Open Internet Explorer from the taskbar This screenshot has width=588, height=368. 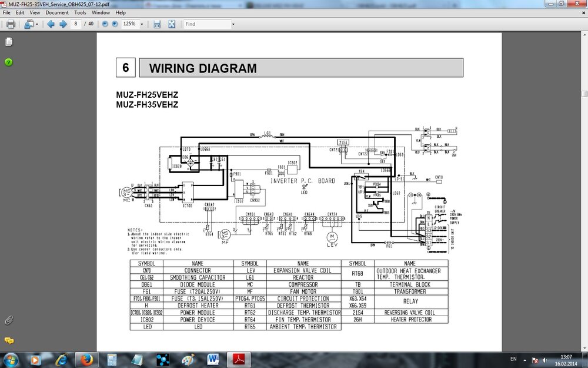(x=61, y=360)
